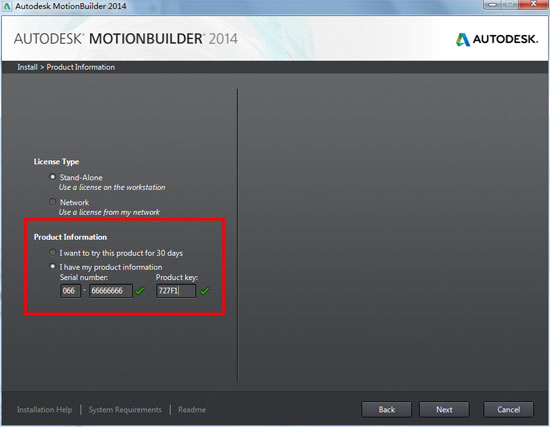Screen dimensions: 550x427
Task: Click green checkmark beside serial number
Action: (140, 291)
